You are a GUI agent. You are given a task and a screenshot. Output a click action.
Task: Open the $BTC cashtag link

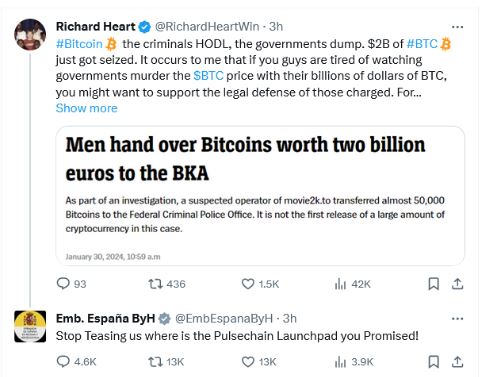pos(208,76)
